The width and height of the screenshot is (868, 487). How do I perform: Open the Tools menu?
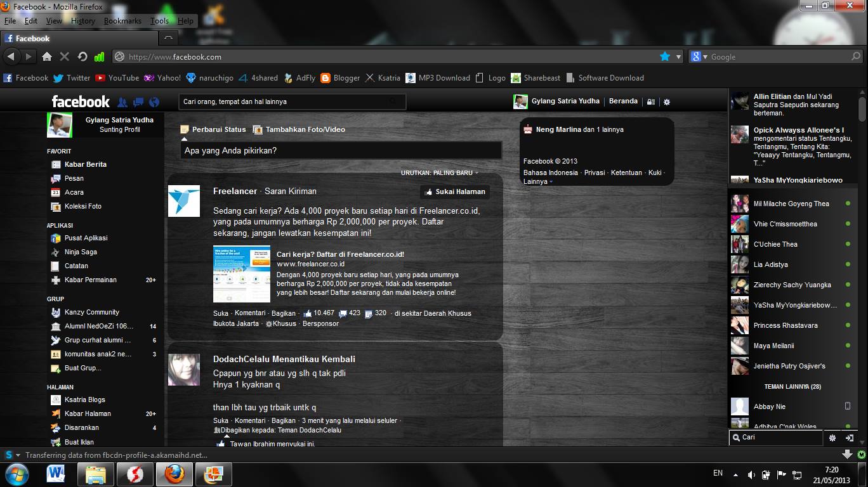point(159,21)
